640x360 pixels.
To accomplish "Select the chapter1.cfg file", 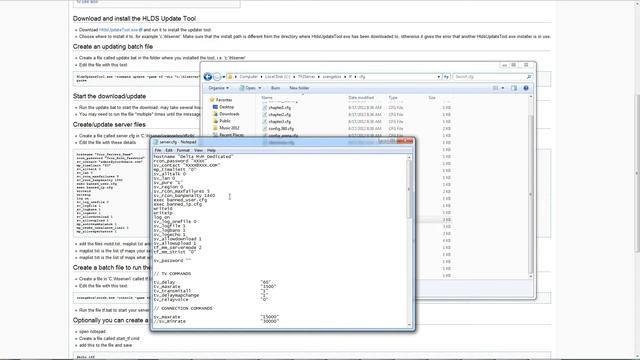I will coord(280,108).
